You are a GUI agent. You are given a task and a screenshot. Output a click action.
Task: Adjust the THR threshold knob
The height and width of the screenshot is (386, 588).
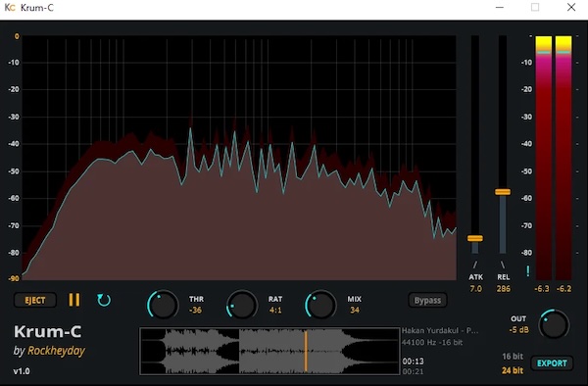pos(163,305)
